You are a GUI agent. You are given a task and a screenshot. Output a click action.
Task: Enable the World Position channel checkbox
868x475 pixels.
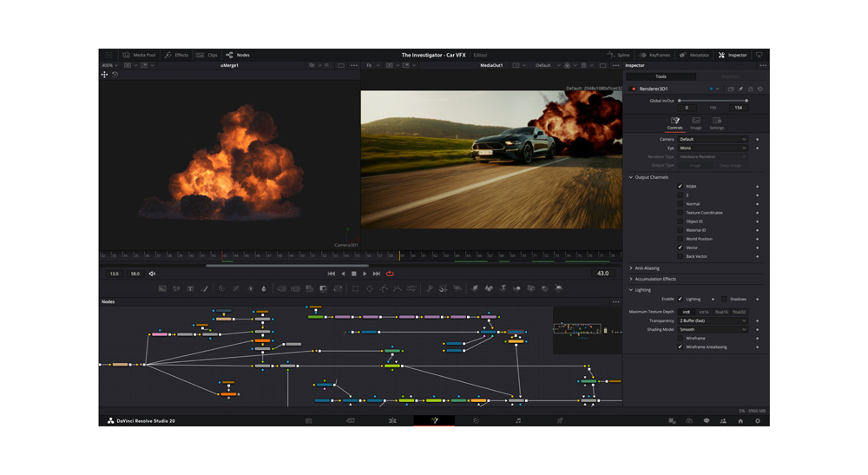pyautogui.click(x=681, y=239)
